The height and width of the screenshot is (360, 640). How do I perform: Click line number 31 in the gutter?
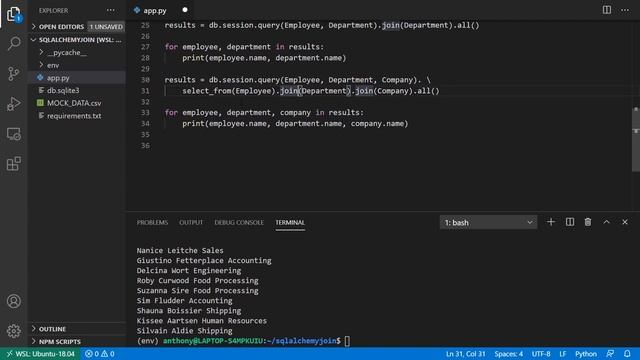coord(145,91)
